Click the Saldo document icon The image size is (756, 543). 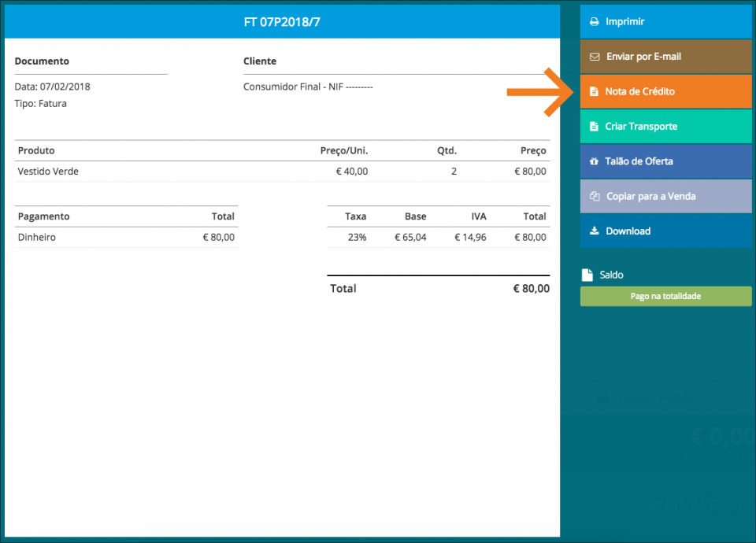587,275
